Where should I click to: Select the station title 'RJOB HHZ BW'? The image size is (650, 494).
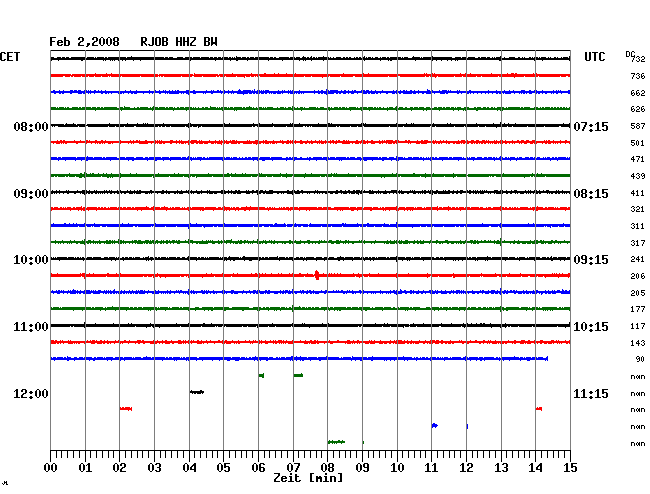pyautogui.click(x=179, y=42)
